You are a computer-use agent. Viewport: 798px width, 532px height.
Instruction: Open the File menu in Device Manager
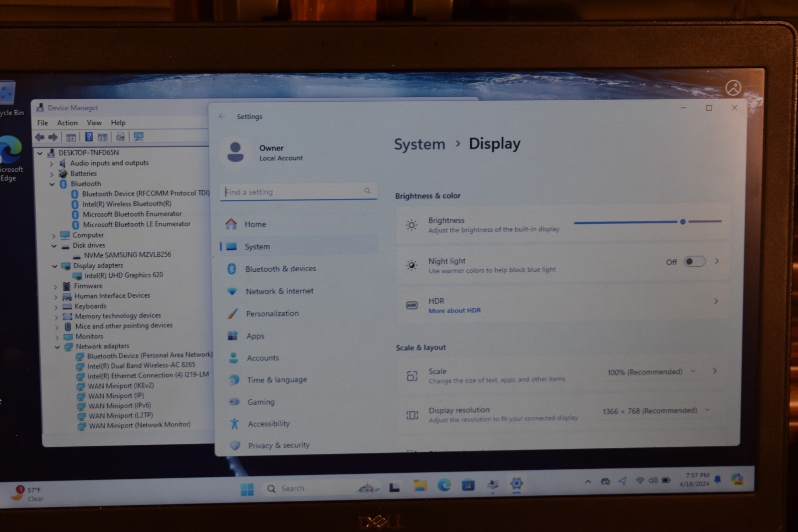point(42,123)
